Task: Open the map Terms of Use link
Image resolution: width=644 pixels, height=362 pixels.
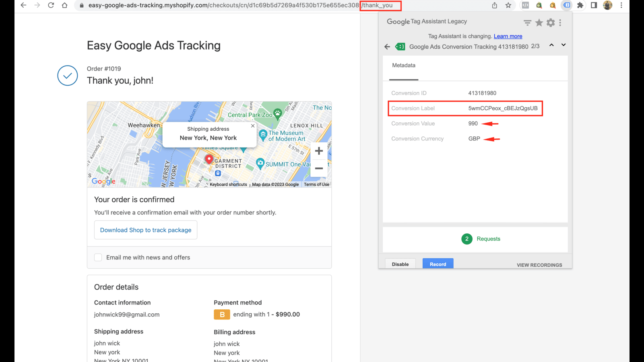Action: click(x=316, y=185)
